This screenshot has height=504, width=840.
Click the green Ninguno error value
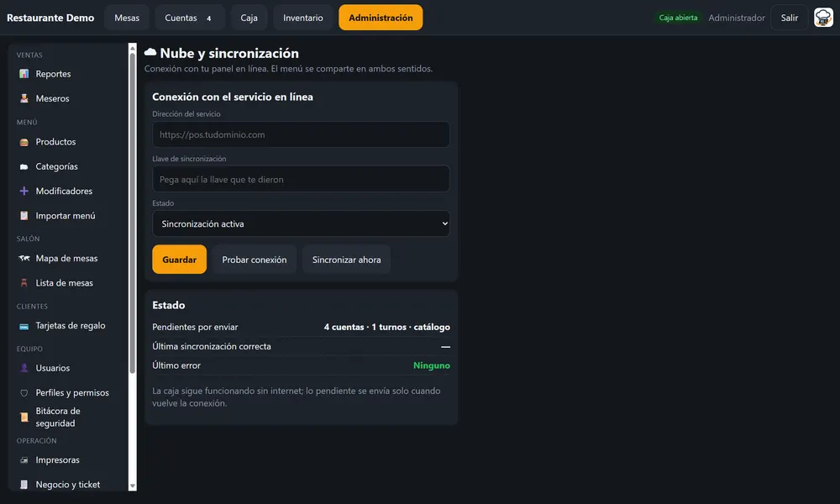[431, 365]
